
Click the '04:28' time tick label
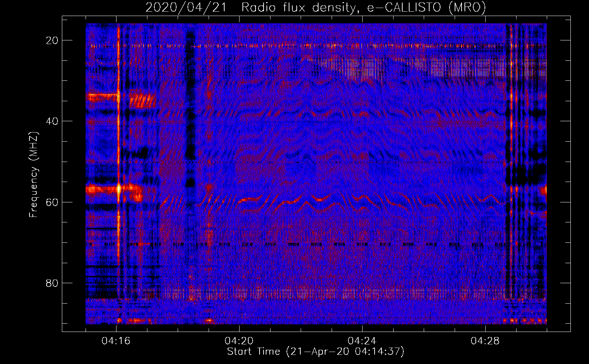tap(485, 341)
